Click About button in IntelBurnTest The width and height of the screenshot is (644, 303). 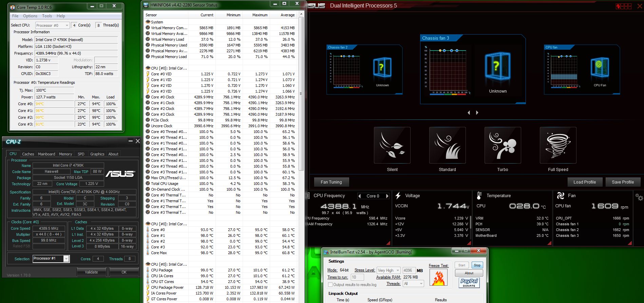469,273
